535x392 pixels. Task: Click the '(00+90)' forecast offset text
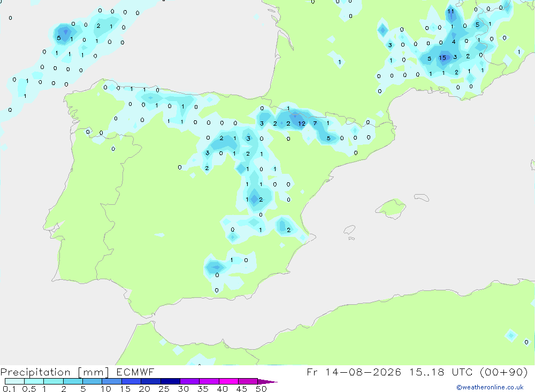click(504, 372)
